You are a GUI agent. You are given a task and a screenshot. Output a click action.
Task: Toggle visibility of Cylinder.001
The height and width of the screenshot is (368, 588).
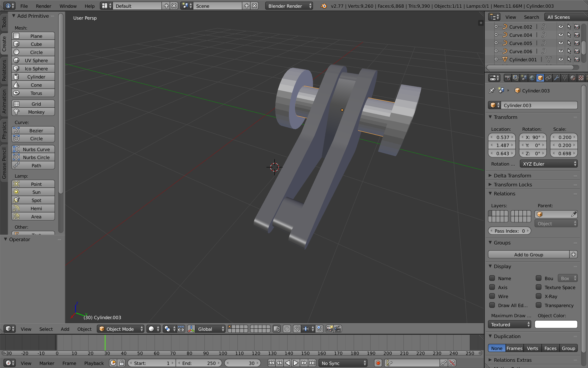[x=561, y=59]
